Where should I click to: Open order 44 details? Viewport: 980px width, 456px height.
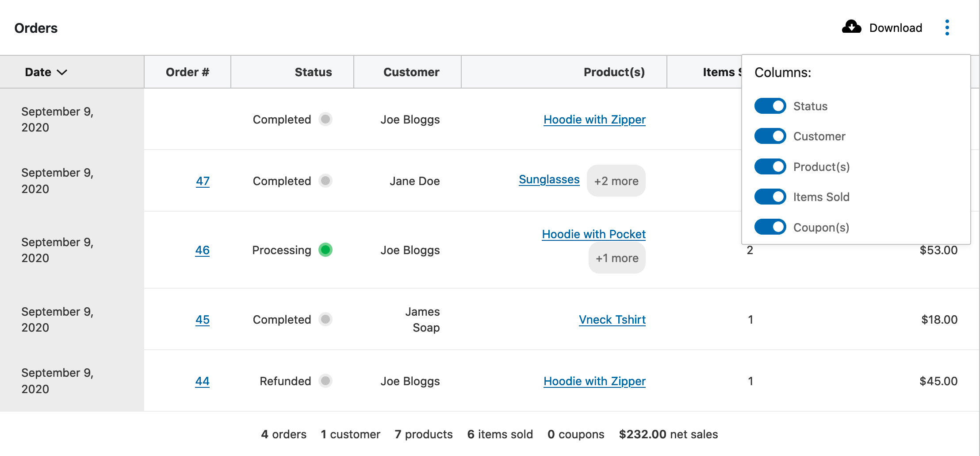(203, 381)
